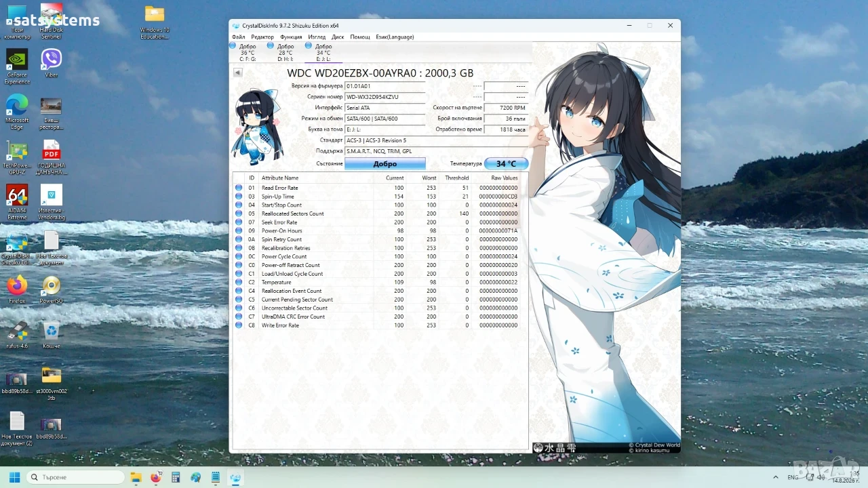
Task: Open the Диск menu
Action: pyautogui.click(x=338, y=37)
